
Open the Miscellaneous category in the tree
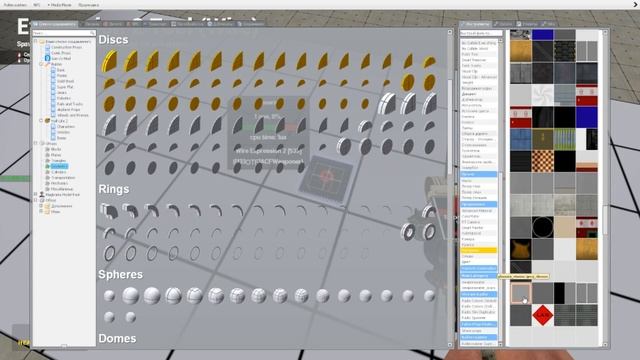(x=62, y=189)
